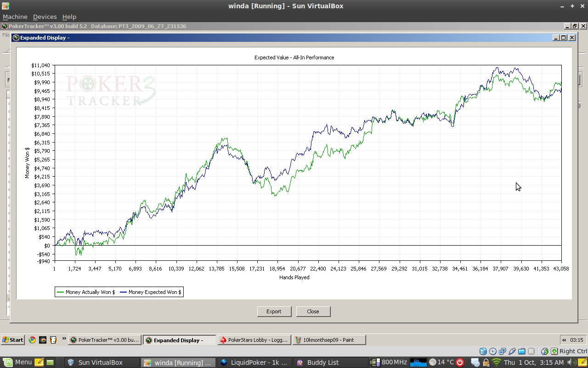Click the padlock tray icon

pos(486,362)
